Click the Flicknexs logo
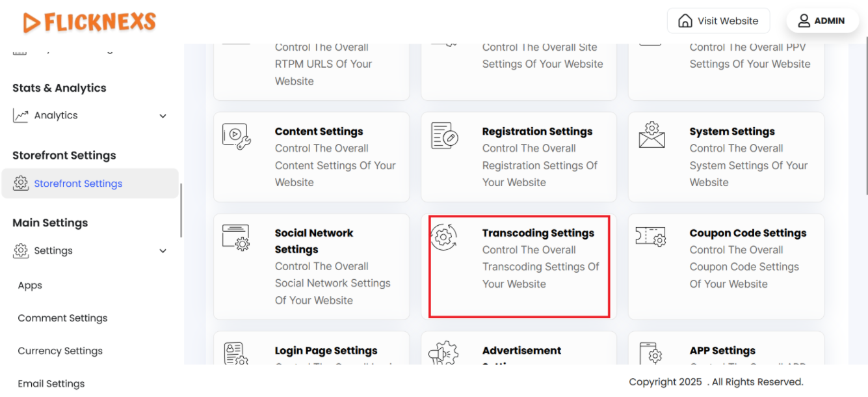Screen dimensions: 868x397 [90, 22]
